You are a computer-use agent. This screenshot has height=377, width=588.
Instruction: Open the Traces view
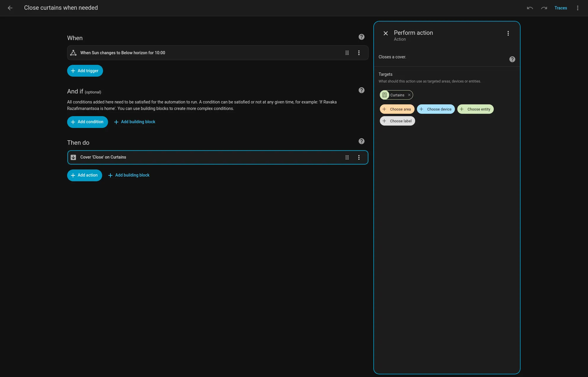561,8
